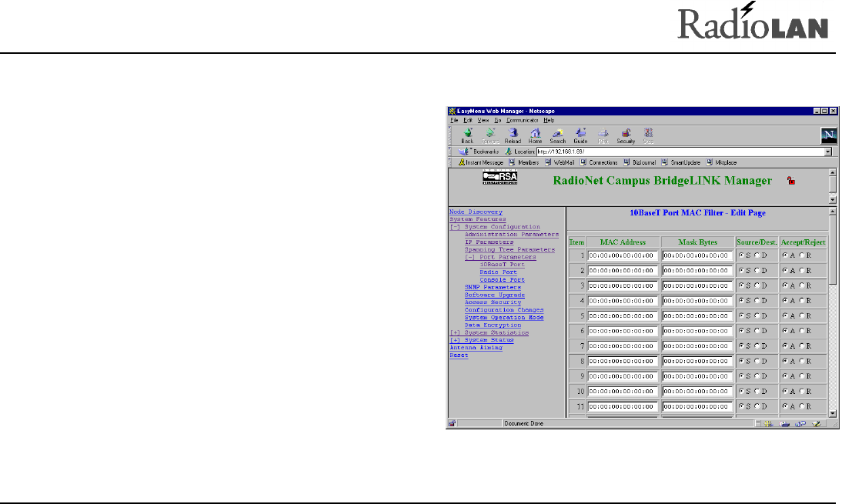Click the item 3 MAC Address field
This screenshot has height=504, width=842.
point(622,285)
